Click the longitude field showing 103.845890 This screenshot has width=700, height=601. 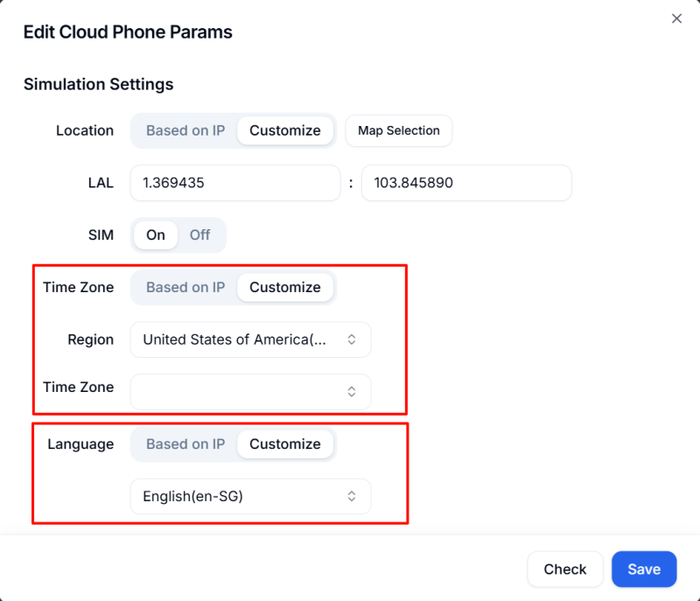point(465,184)
